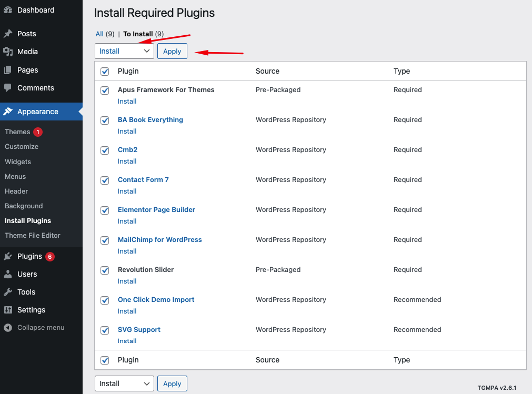Screen dimensions: 532x394
Task: Open the bottom bulk action Install dropdown
Action: 124,383
